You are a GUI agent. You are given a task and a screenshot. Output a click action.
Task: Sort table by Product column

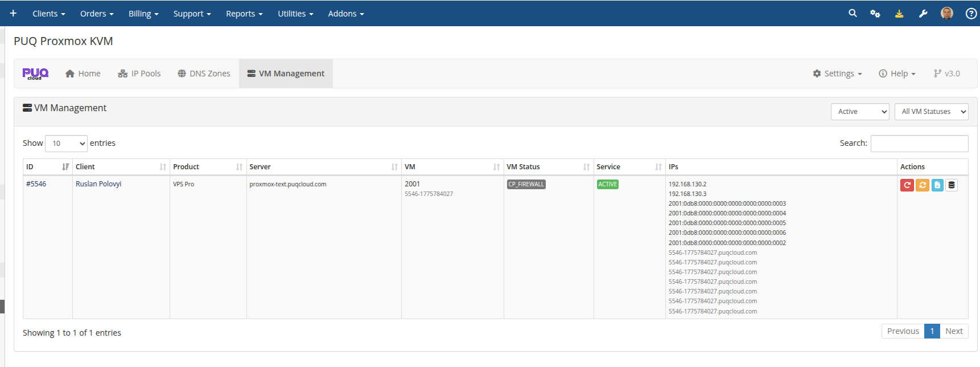208,167
